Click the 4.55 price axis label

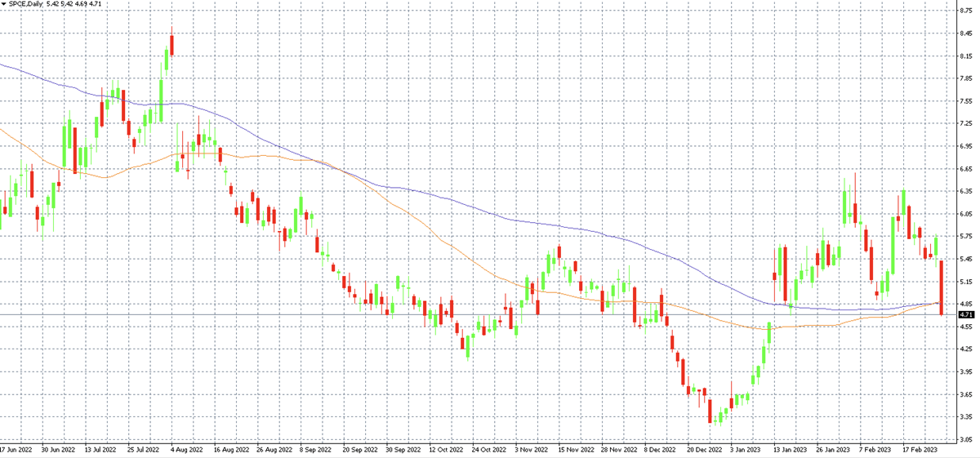click(966, 327)
